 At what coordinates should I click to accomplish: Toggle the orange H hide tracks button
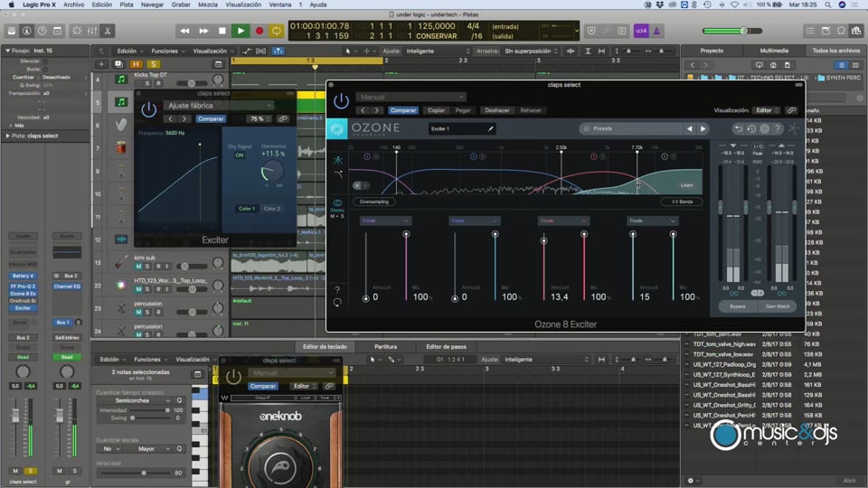pos(136,64)
